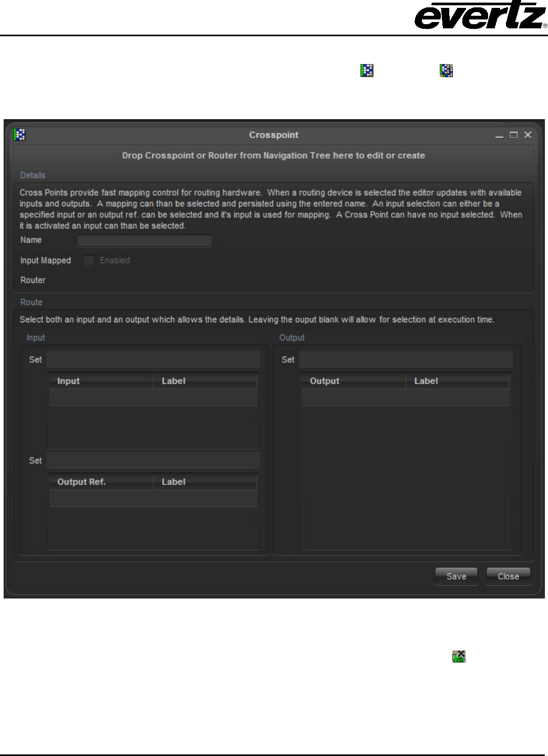Click Label header in Output table
The image size is (548, 756).
(458, 381)
